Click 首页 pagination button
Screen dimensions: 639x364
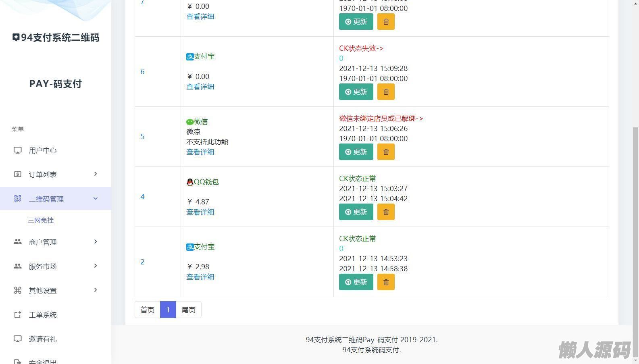click(147, 310)
